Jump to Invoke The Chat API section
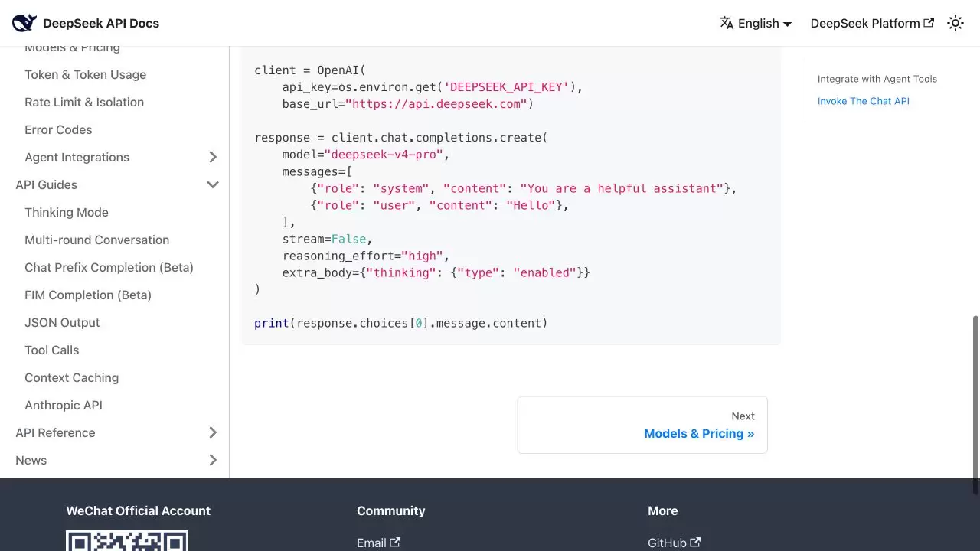This screenshot has width=980, height=551. (x=864, y=101)
